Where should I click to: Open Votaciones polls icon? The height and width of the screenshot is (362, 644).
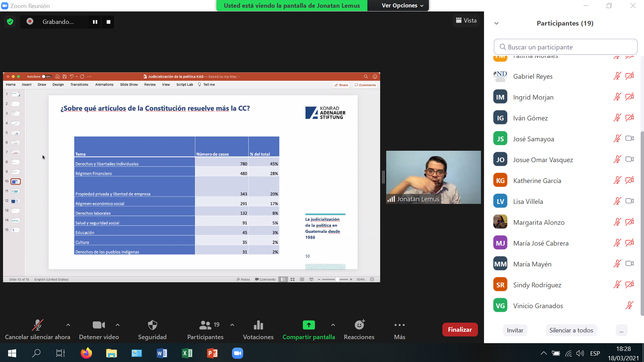(258, 325)
